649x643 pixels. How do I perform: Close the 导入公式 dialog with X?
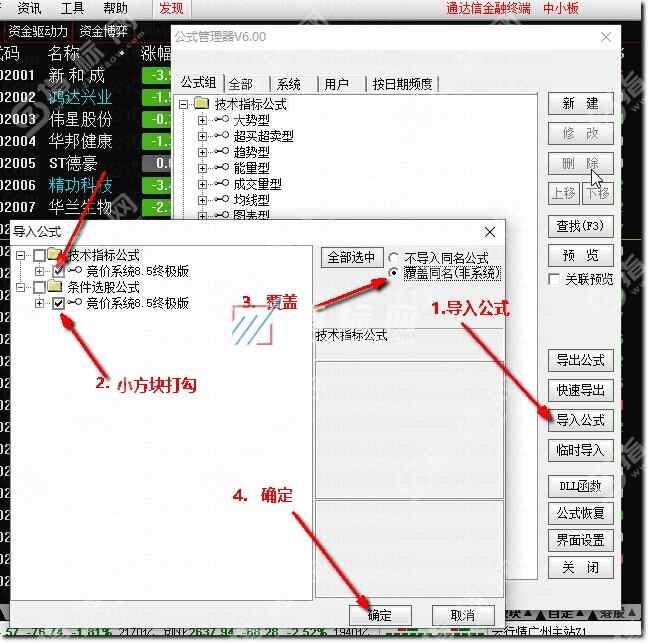pos(490,232)
